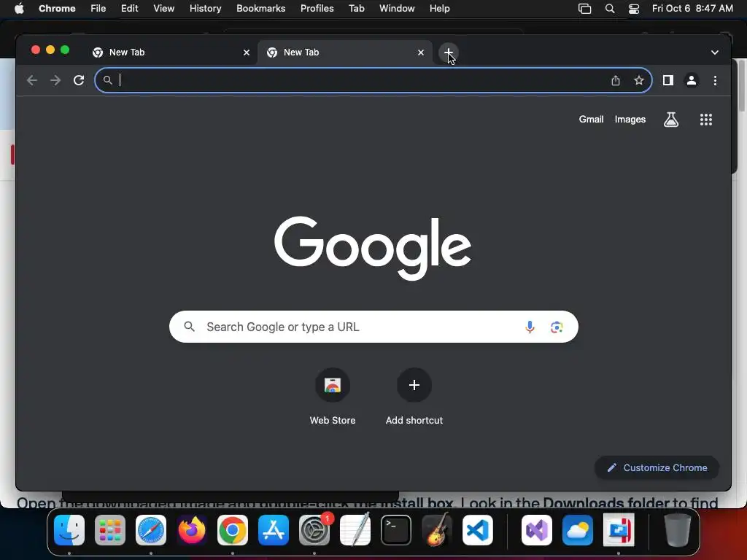The height and width of the screenshot is (560, 747).
Task: Open TextEdit from the Dock
Action: coord(355,529)
